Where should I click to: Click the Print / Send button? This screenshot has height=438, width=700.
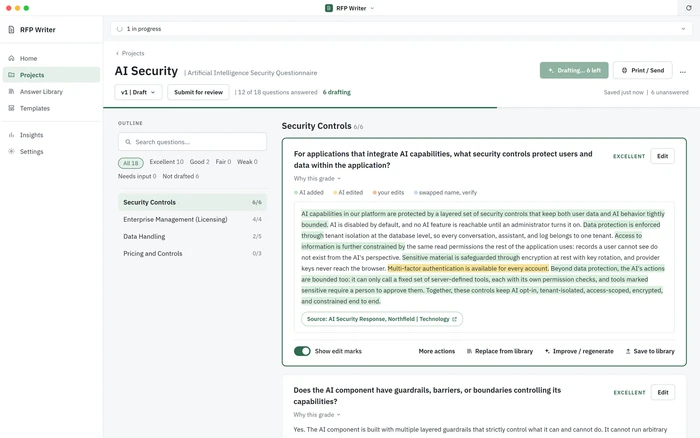click(643, 70)
